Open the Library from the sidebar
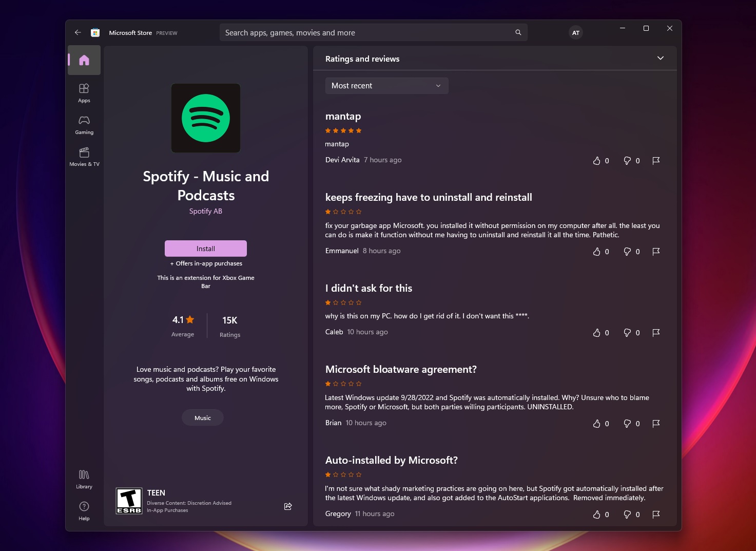This screenshot has width=756, height=551. [x=84, y=479]
